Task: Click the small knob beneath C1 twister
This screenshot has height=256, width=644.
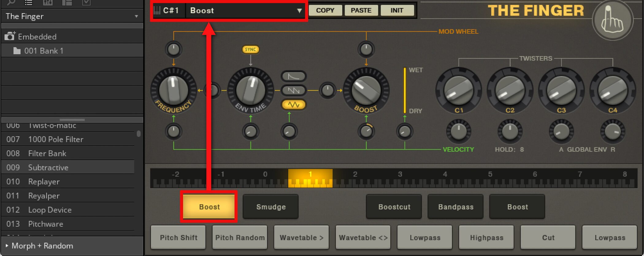Action: (x=459, y=131)
